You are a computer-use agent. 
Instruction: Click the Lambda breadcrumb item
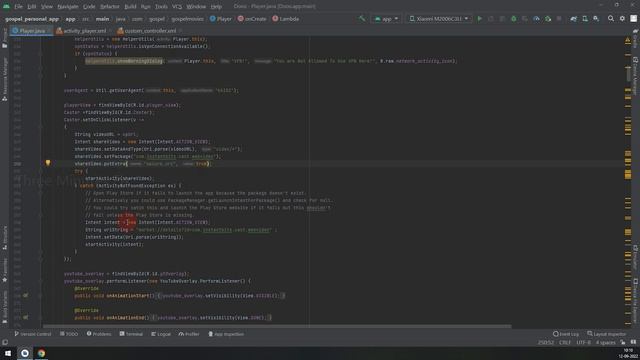point(286,19)
